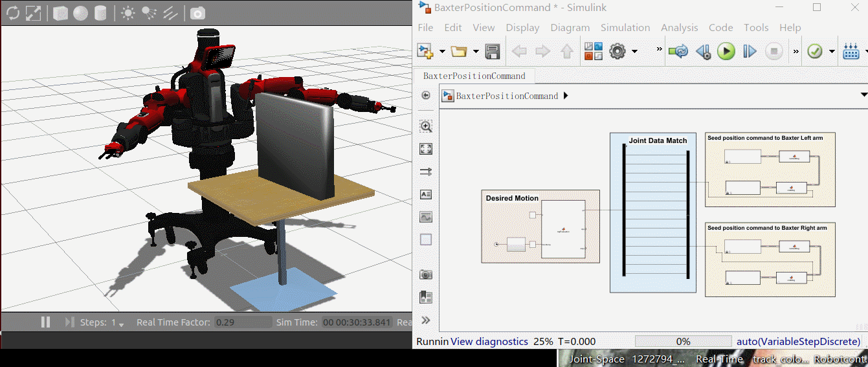The height and width of the screenshot is (367, 868).
Task: Click Fit to View palette icon
Action: tap(426, 149)
